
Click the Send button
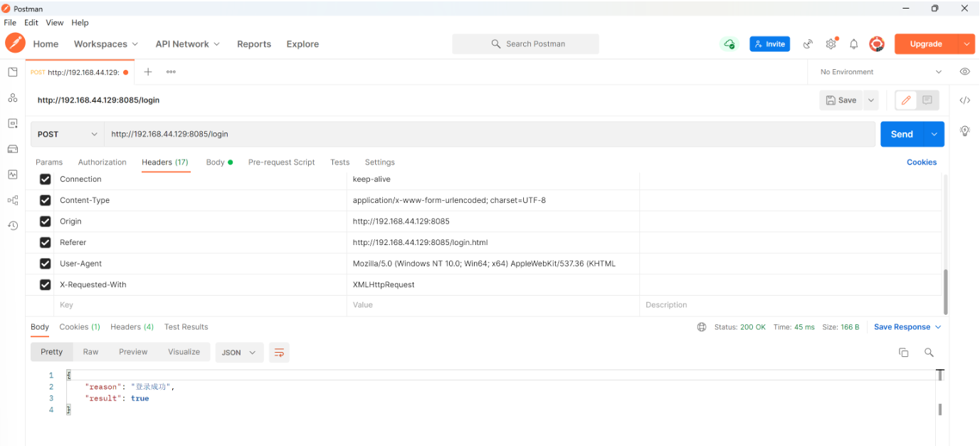click(902, 134)
